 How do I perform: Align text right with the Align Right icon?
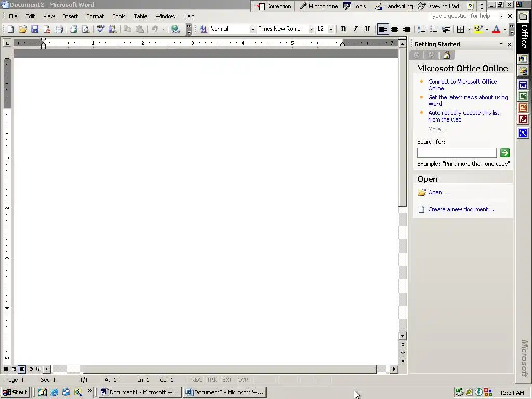coord(406,29)
